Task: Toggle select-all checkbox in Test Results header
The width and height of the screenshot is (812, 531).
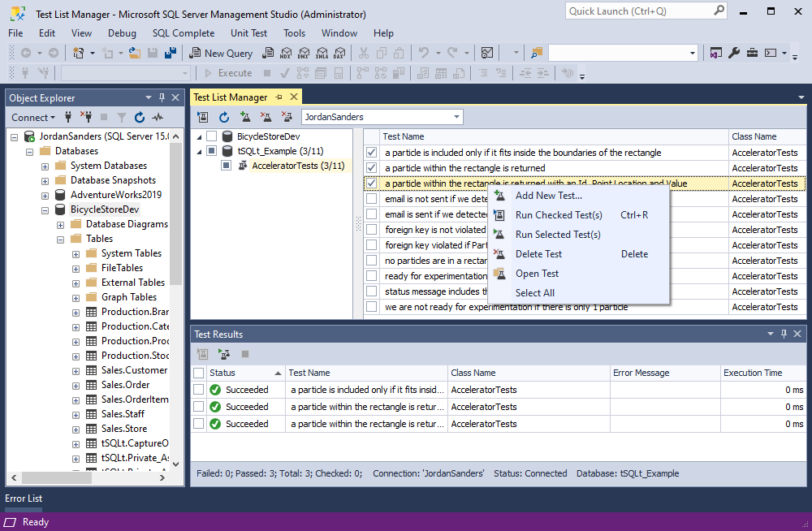Action: (198, 373)
